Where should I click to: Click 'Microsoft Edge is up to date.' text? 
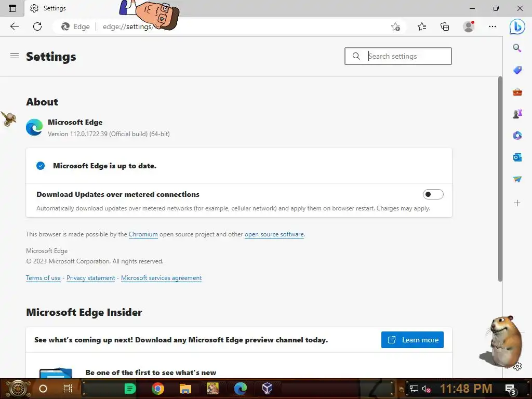[104, 166]
